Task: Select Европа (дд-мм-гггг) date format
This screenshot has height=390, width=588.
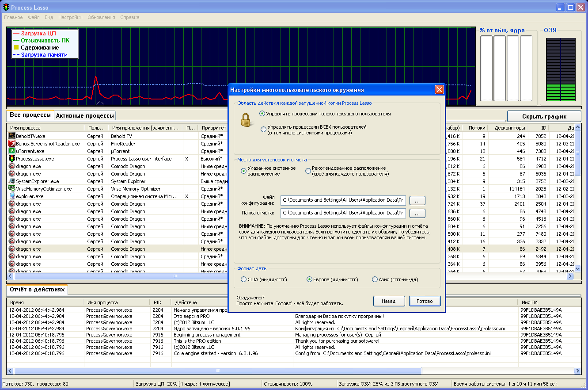Action: (x=309, y=279)
